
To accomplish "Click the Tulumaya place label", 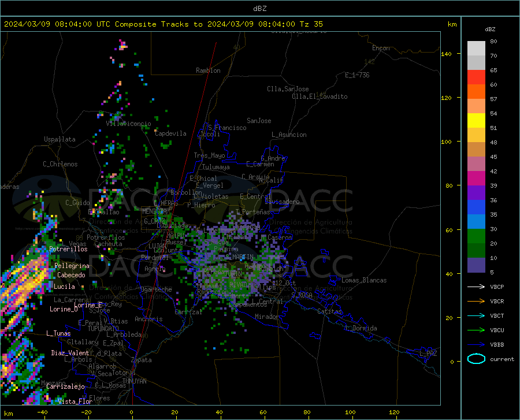I will click(216, 167).
